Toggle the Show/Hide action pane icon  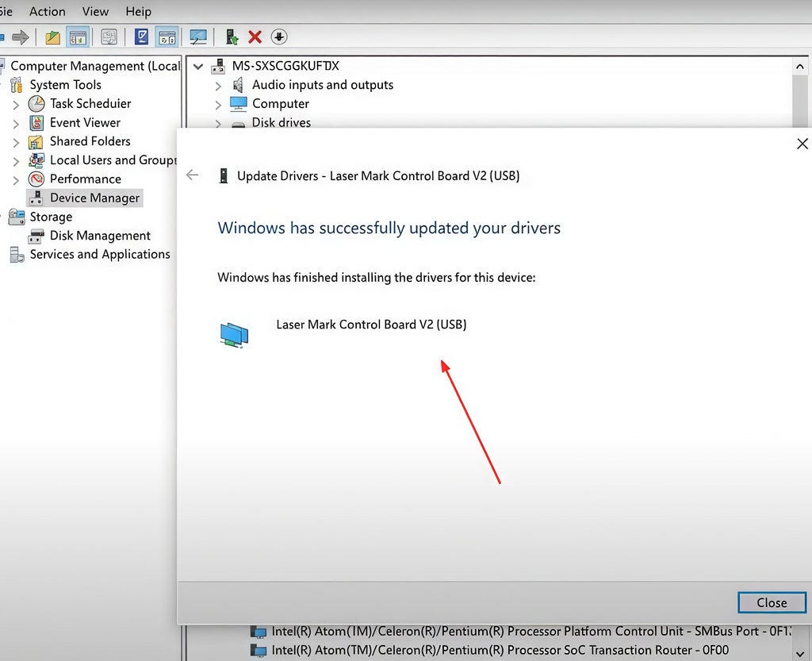pyautogui.click(x=167, y=37)
